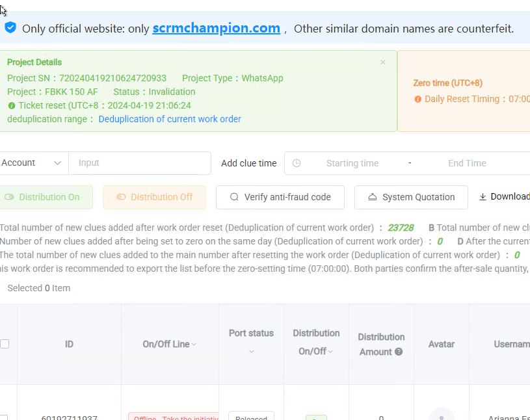
Task: Click the Download arrow icon
Action: (483, 197)
